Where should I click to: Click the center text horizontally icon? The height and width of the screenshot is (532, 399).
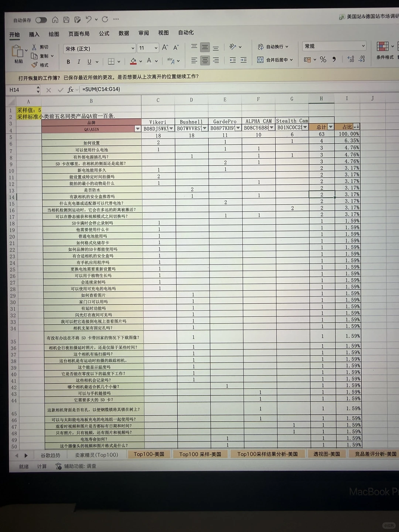click(205, 60)
